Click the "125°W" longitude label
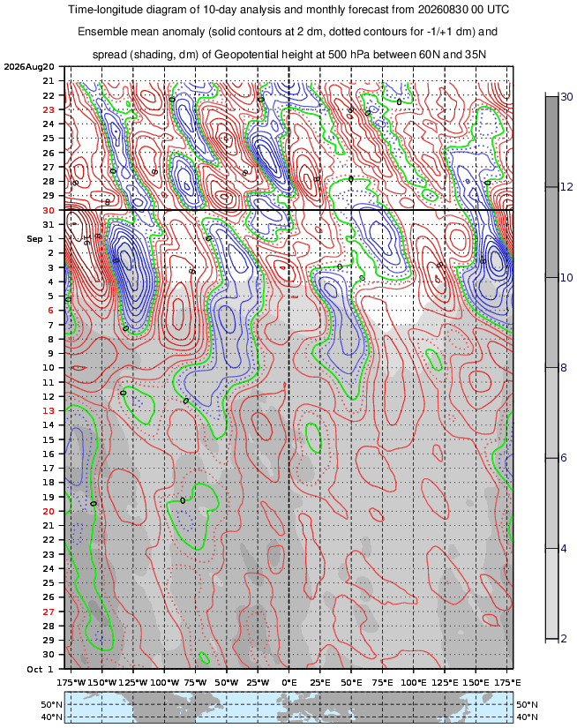Image resolution: width=577 pixels, height=728 pixels. point(133,682)
